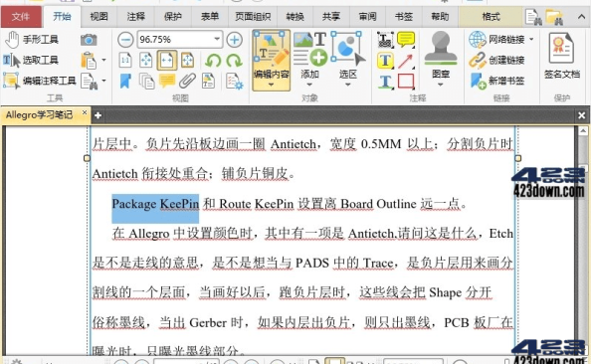Click Sign Document (签名文档)
This screenshot has width=591, height=364.
tap(561, 56)
